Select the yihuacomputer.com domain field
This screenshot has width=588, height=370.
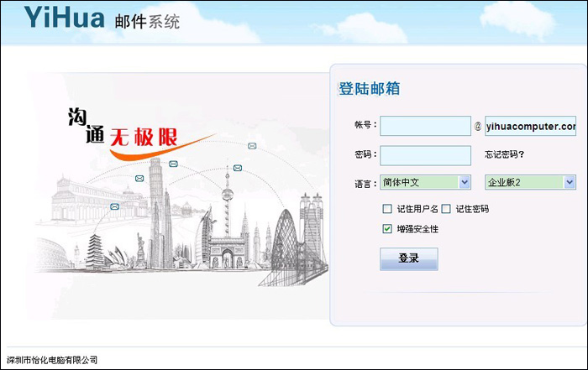530,126
